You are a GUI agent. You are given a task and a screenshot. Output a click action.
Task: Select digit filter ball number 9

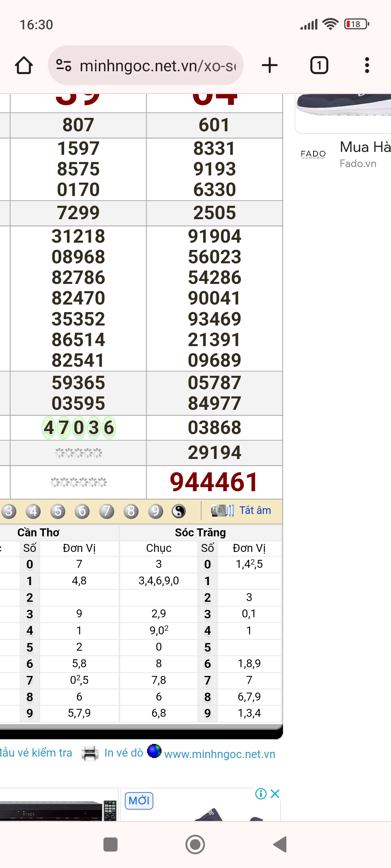[x=156, y=511]
